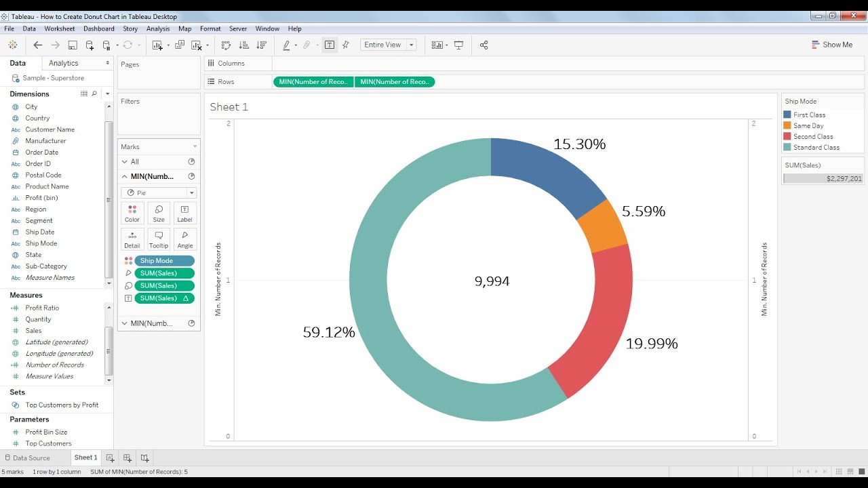This screenshot has height=488, width=868.
Task: Click the Label button on Marks card
Action: (184, 213)
